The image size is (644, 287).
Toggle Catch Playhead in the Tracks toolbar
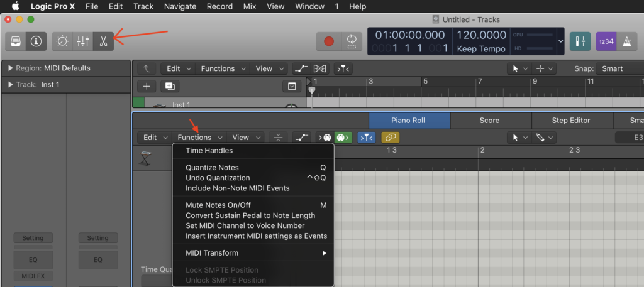click(343, 68)
